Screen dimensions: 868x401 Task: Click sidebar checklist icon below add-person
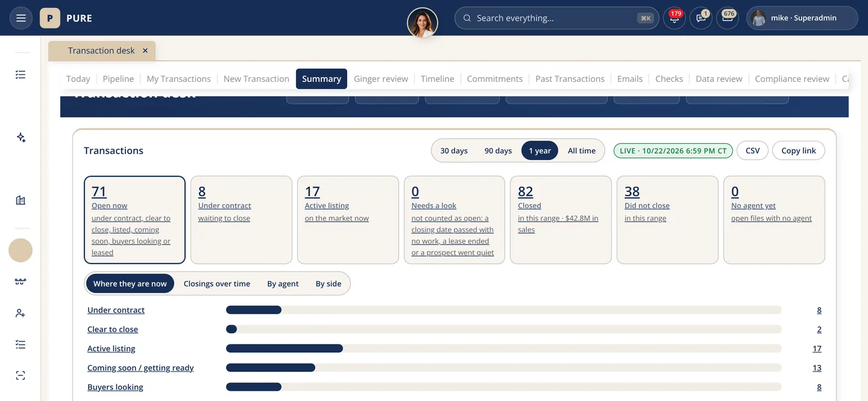point(20,344)
